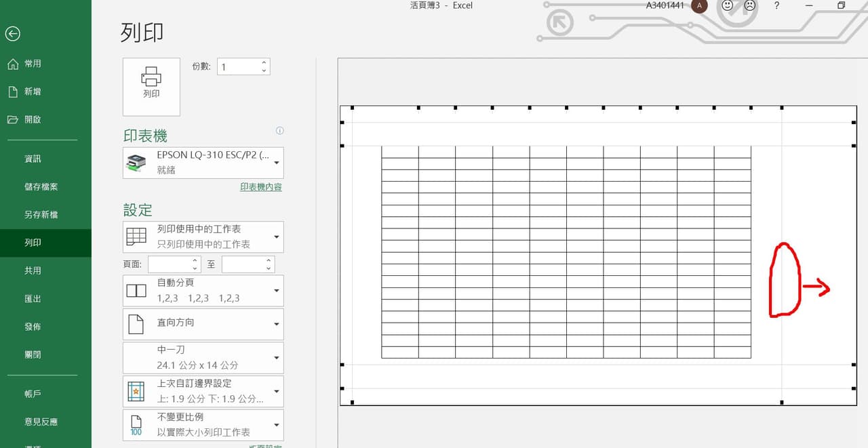
Task: Click the starting page number input field
Action: [170, 264]
